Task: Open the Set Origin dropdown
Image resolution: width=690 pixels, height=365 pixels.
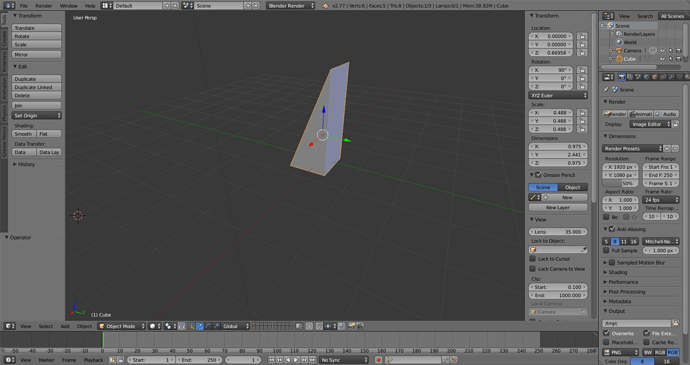Action: 37,115
